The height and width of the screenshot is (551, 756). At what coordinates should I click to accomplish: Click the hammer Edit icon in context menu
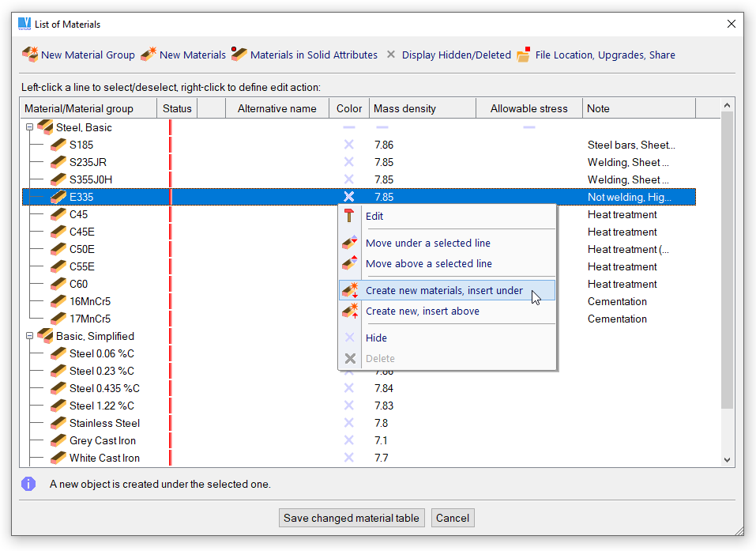[x=350, y=216]
